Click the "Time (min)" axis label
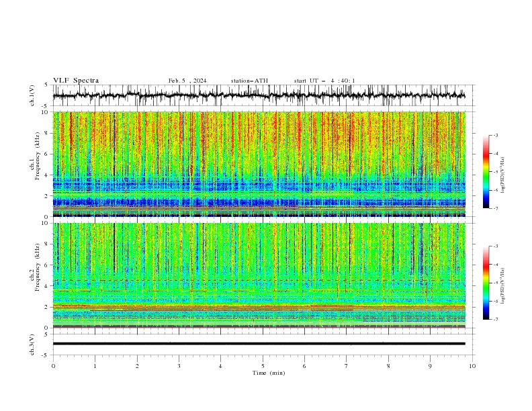This screenshot has height=411, width=532. pyautogui.click(x=269, y=373)
